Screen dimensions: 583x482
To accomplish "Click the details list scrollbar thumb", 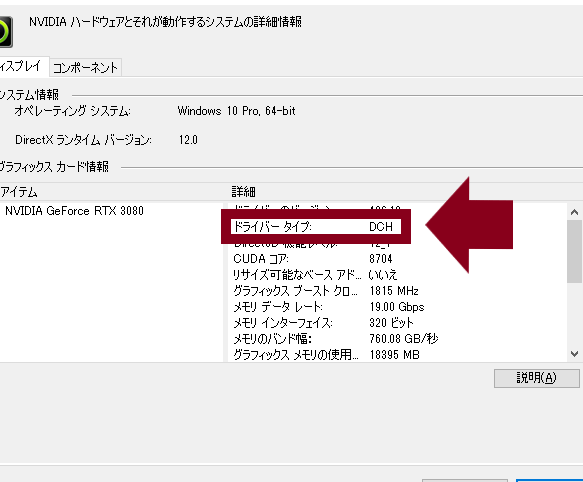I will [x=574, y=251].
